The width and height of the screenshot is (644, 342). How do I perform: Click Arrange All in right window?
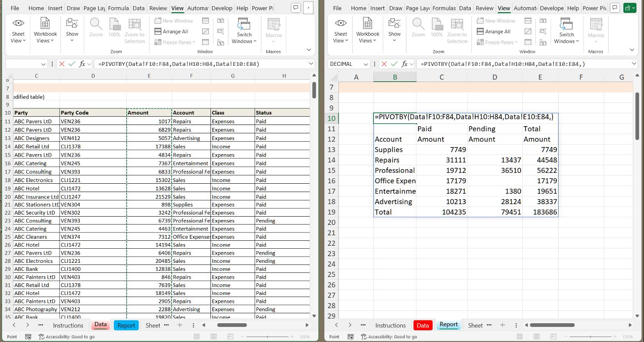point(494,32)
